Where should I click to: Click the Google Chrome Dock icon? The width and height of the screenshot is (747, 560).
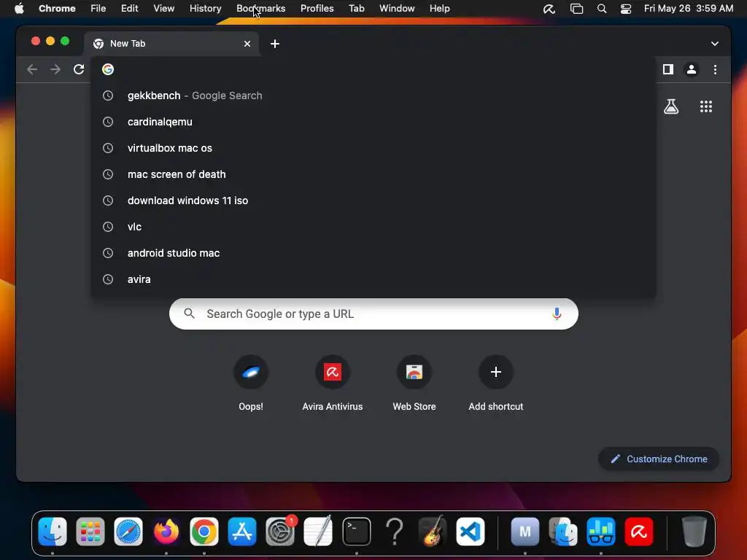204,532
